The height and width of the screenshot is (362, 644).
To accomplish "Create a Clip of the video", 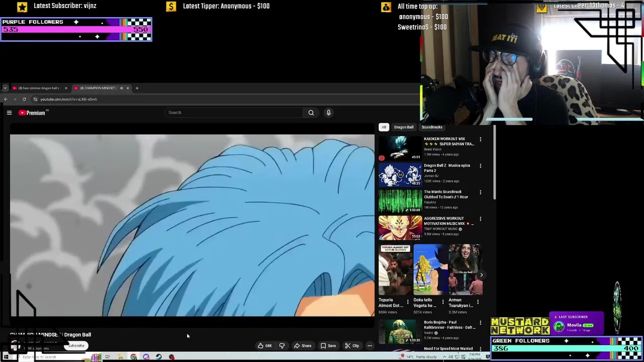I will point(352,346).
